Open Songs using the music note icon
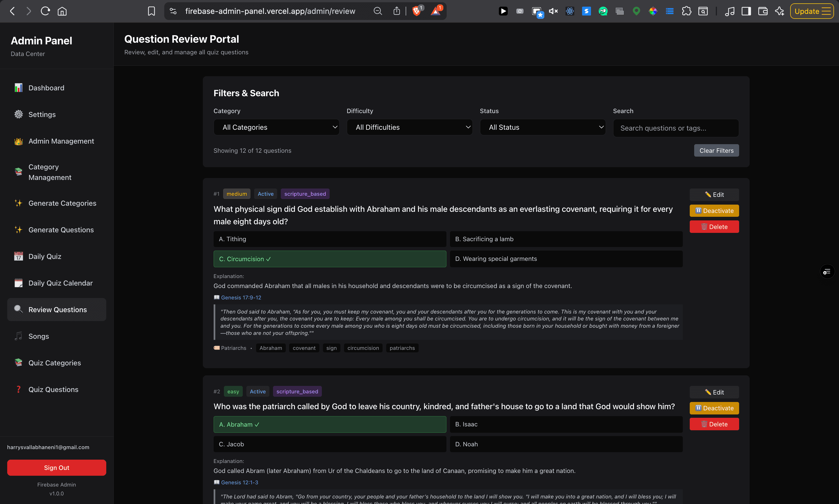Screen dimensions: 839x504 18,336
